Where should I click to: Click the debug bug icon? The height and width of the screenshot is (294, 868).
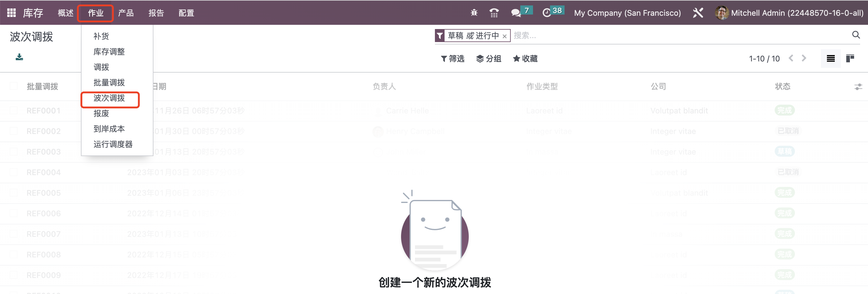coord(474,13)
